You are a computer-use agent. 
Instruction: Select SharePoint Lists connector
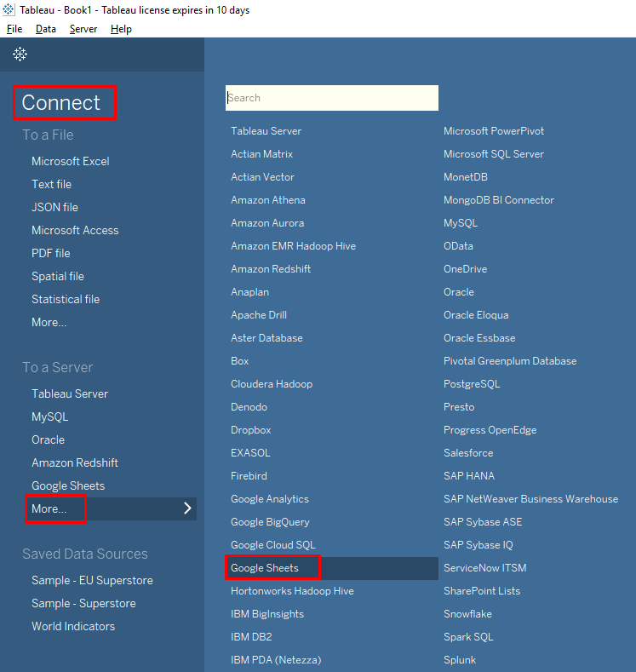click(x=482, y=591)
